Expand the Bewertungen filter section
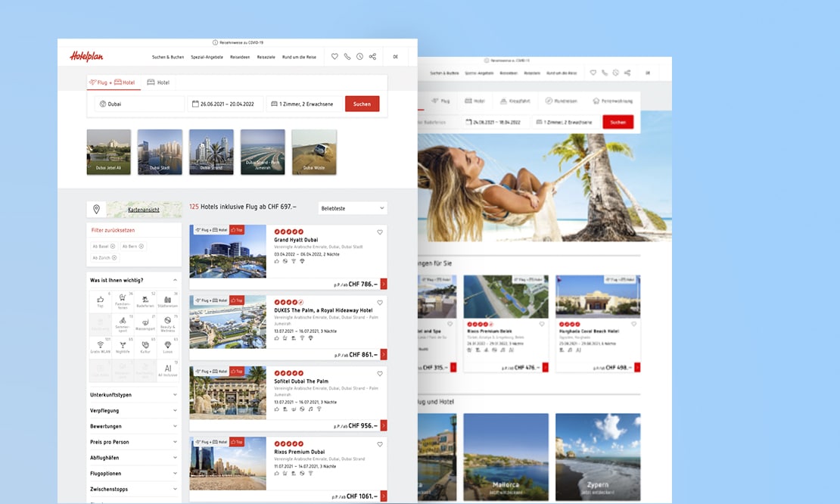840x504 pixels. coord(133,426)
